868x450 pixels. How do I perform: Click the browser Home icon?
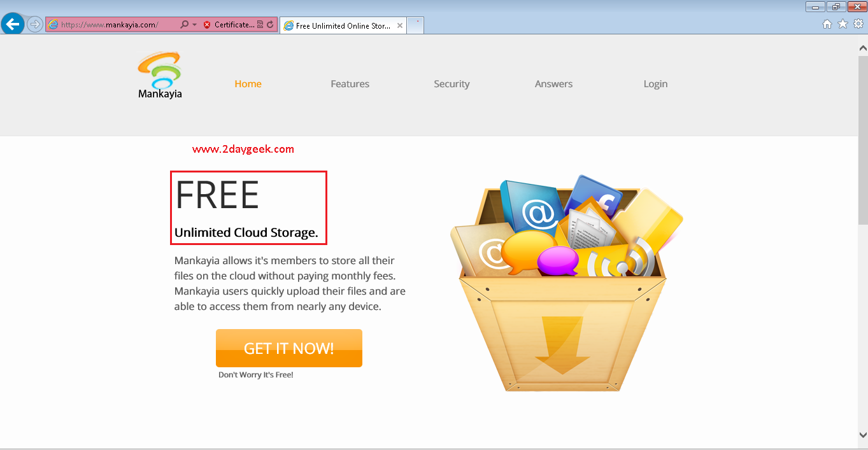827,24
